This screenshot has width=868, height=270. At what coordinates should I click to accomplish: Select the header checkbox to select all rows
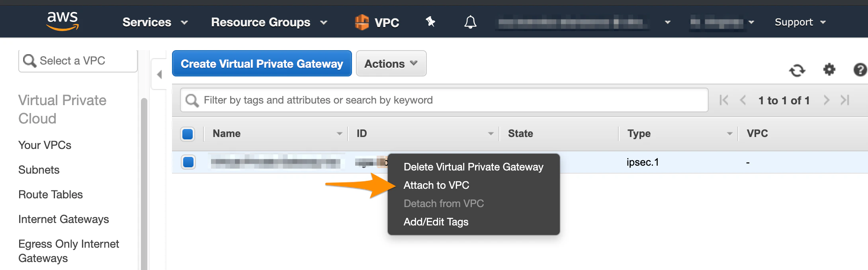(x=188, y=134)
